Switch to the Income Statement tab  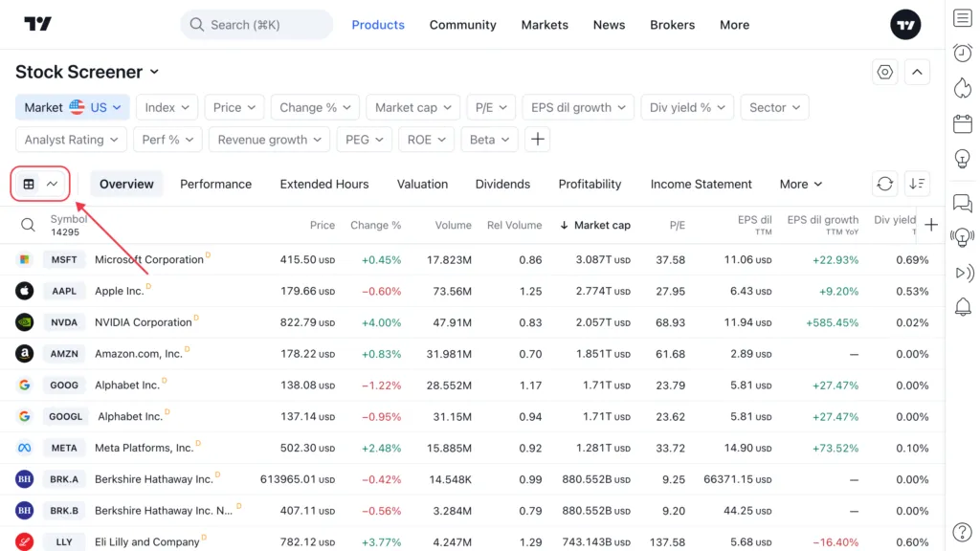coord(702,184)
